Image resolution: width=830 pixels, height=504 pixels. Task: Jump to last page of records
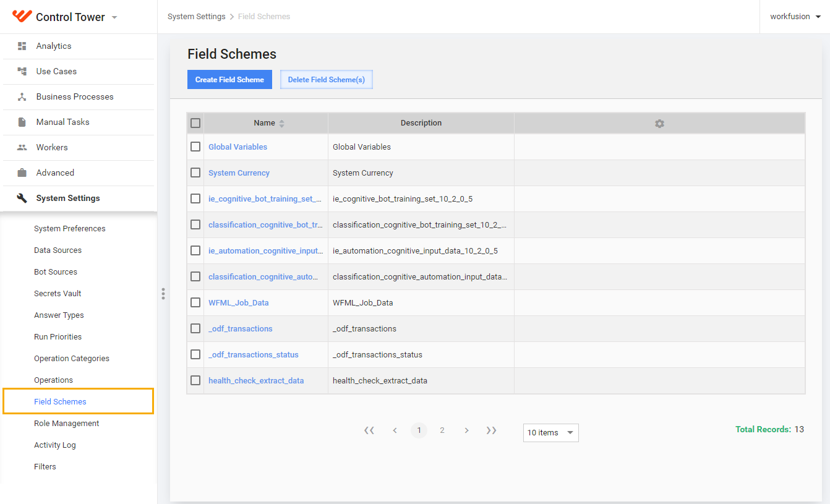tap(492, 430)
